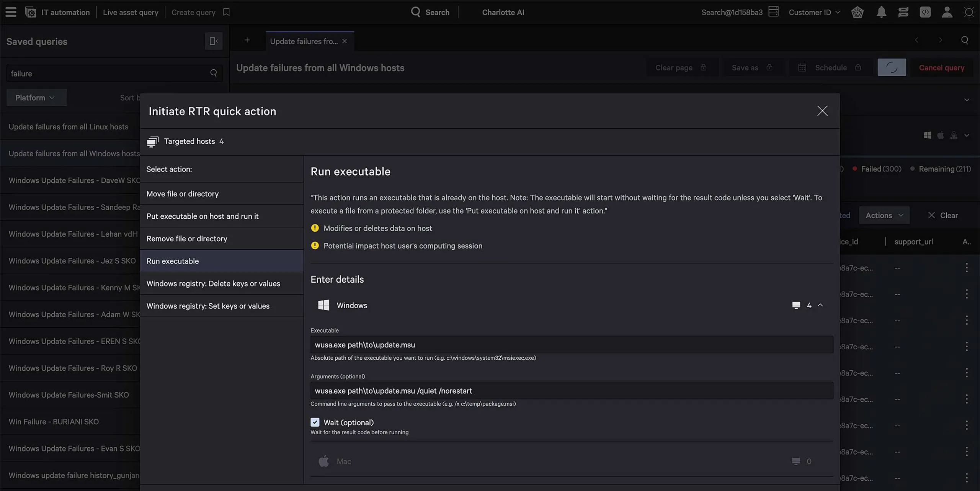
Task: Open Update failures from all Linux hosts query
Action: point(69,126)
